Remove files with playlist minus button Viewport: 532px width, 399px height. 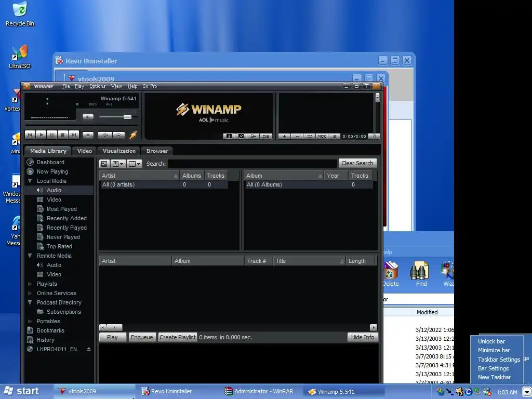tap(297, 137)
